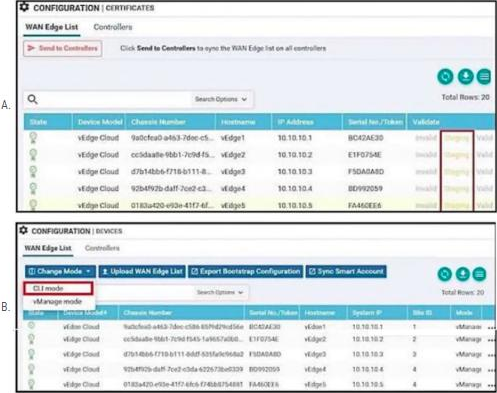Set vEdge3 certificate to Staging
This screenshot has height=393, width=497.
457,172
